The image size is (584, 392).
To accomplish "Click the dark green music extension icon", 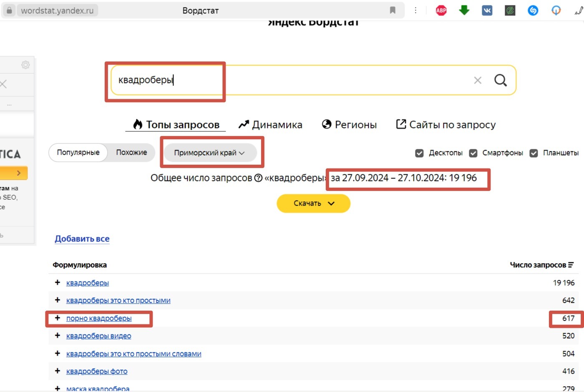I will tap(510, 10).
